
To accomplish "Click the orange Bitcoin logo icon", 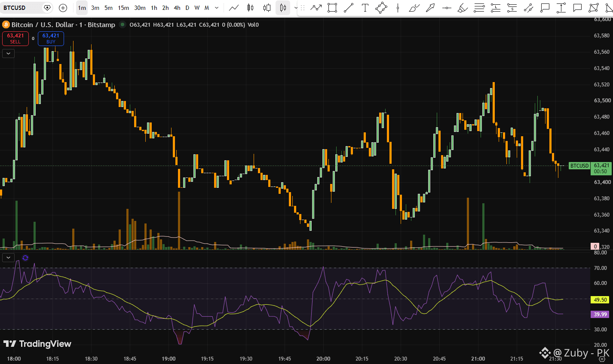I will (x=6, y=25).
